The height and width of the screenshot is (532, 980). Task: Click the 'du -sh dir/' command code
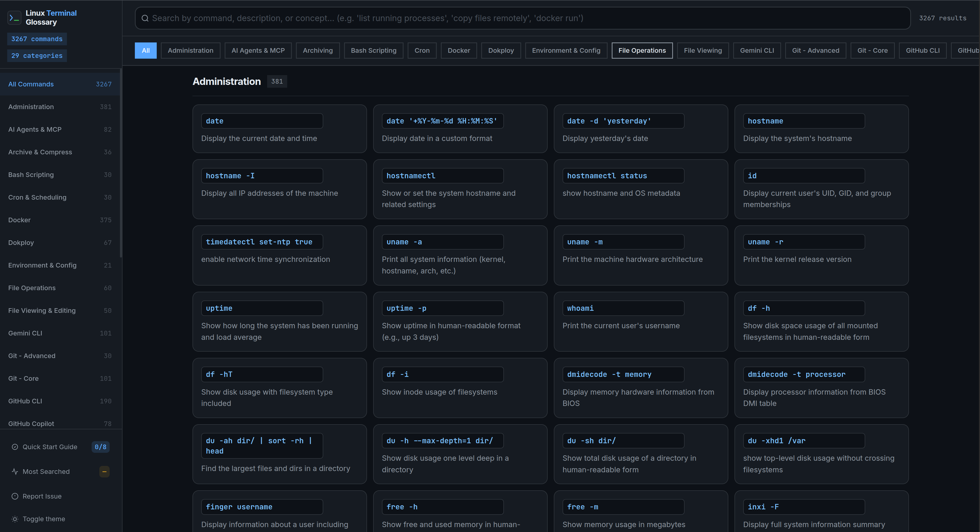(x=623, y=441)
